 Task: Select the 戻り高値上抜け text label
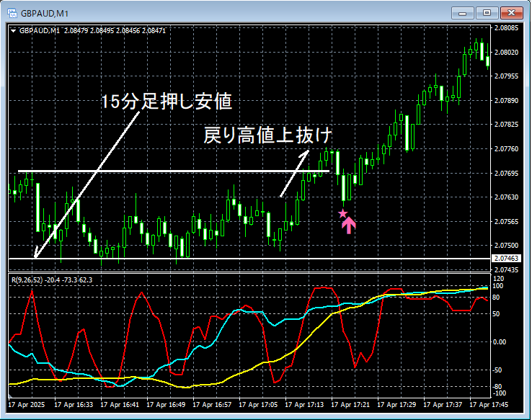point(267,135)
